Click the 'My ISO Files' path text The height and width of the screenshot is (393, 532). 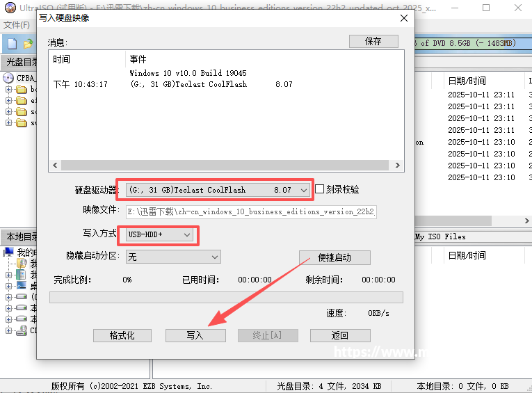coord(440,236)
